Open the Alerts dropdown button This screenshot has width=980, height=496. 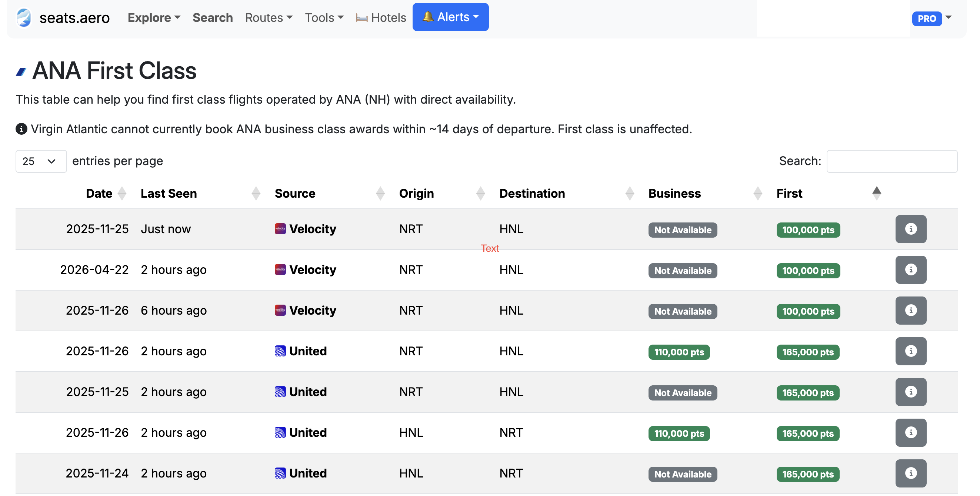coord(450,17)
